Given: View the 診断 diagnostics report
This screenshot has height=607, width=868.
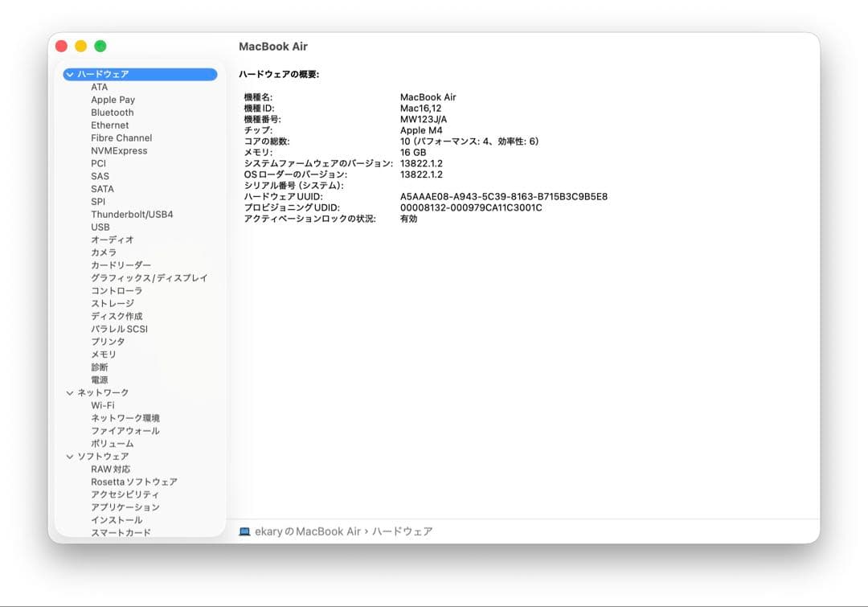Looking at the screenshot, I should coord(100,367).
